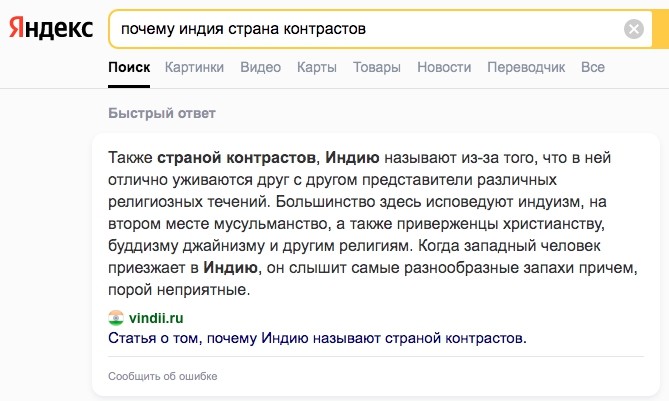This screenshot has height=401, width=669.
Task: Open the vindii.ru source link
Action: (x=156, y=318)
